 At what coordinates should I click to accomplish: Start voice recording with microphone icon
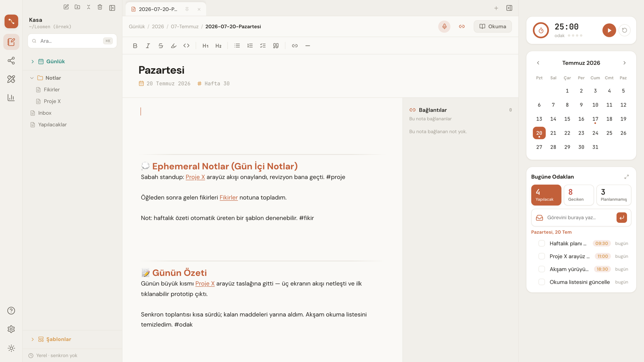[444, 27]
